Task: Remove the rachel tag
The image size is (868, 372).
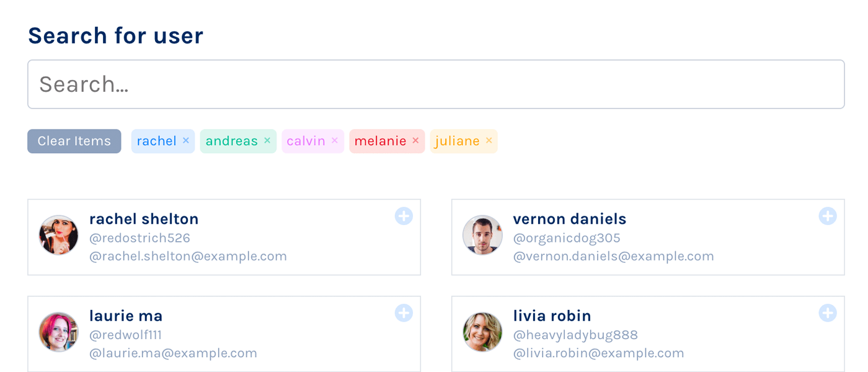Action: tap(185, 141)
